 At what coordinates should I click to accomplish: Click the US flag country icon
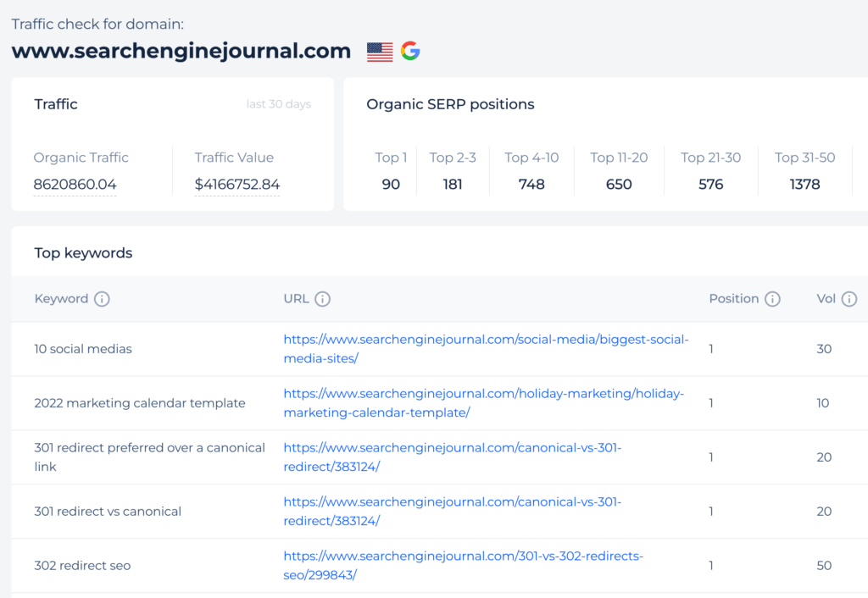point(381,51)
